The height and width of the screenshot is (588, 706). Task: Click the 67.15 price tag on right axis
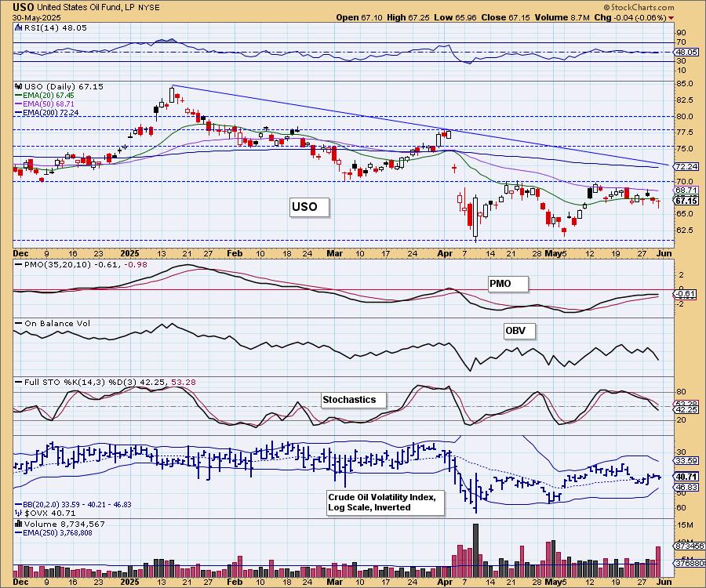686,201
